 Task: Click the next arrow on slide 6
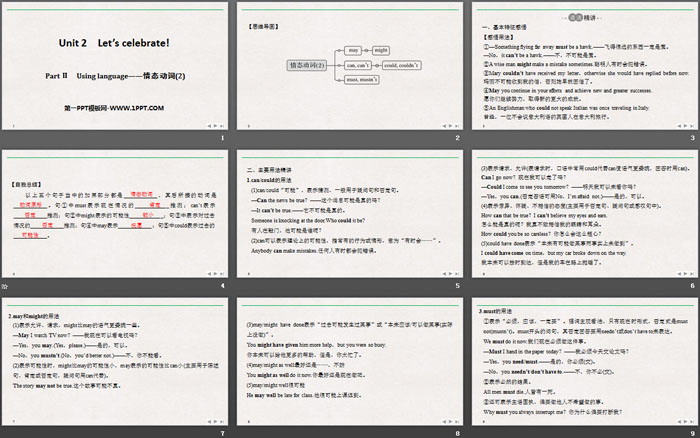[x=685, y=274]
